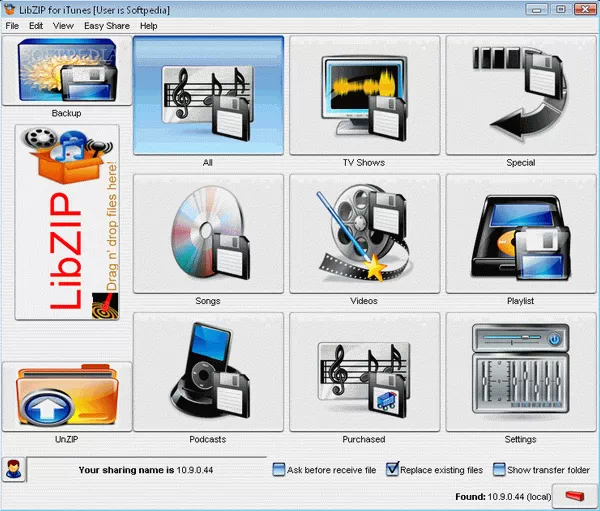Click the UnZIP folder tile

tap(67, 397)
